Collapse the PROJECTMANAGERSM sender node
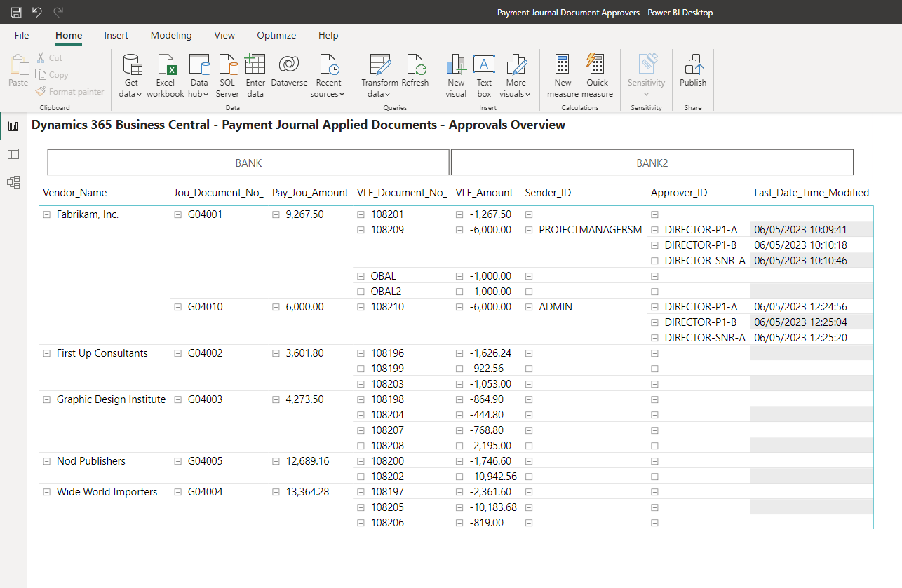This screenshot has width=902, height=588. tap(530, 230)
